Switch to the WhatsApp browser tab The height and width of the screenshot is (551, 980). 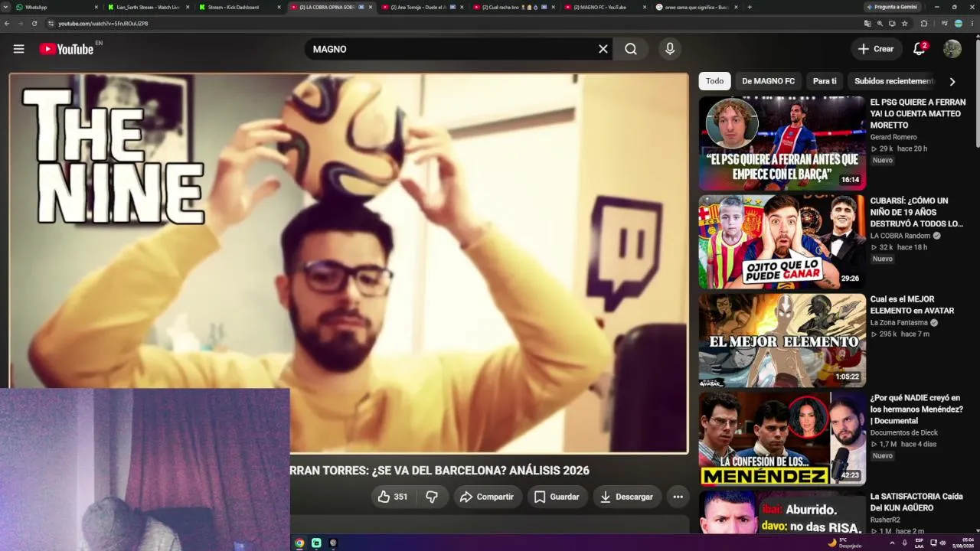[57, 7]
